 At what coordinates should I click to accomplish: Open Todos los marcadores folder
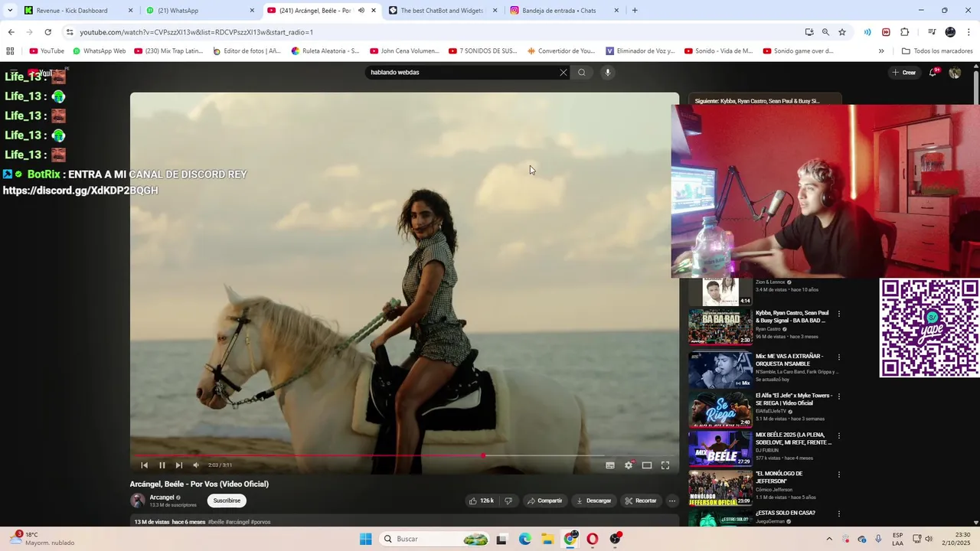(937, 51)
